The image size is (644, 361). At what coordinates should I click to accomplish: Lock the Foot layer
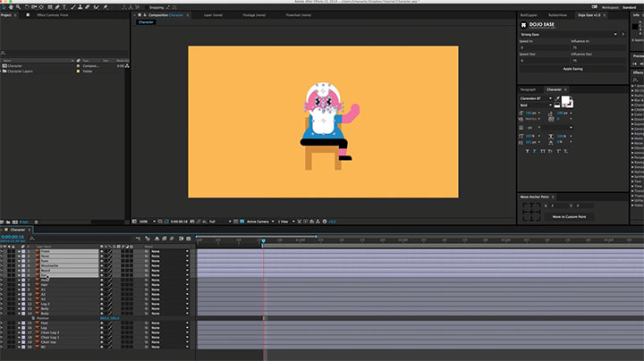(x=13, y=323)
